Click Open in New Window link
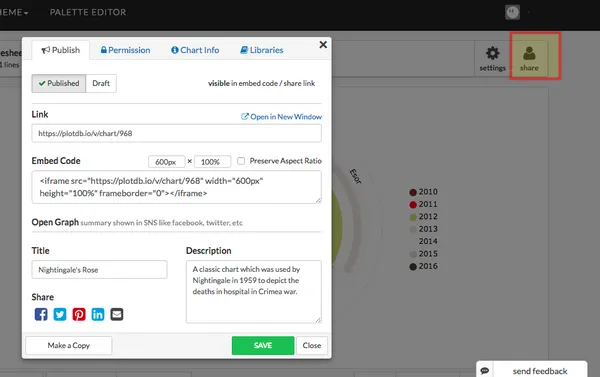This screenshot has height=377, width=600. (281, 117)
